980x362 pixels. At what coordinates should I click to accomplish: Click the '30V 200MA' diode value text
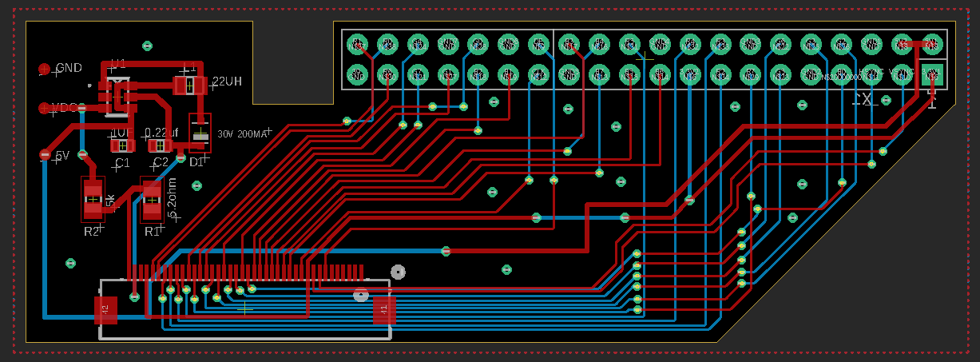(x=241, y=134)
